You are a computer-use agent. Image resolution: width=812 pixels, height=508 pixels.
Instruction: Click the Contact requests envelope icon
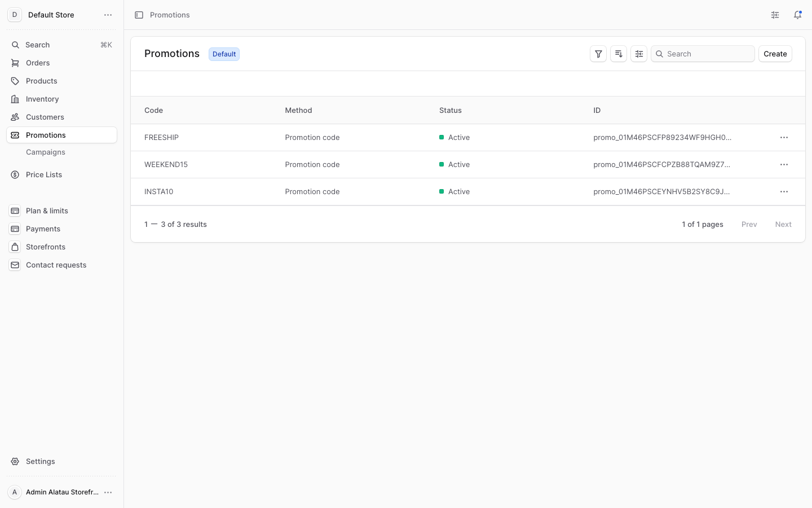tap(15, 265)
